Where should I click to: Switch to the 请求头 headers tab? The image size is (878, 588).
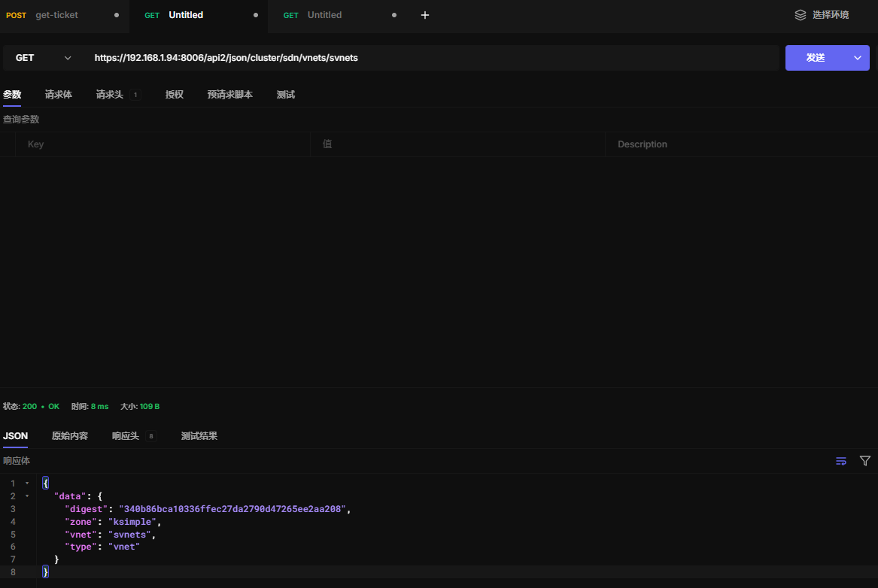(x=110, y=95)
